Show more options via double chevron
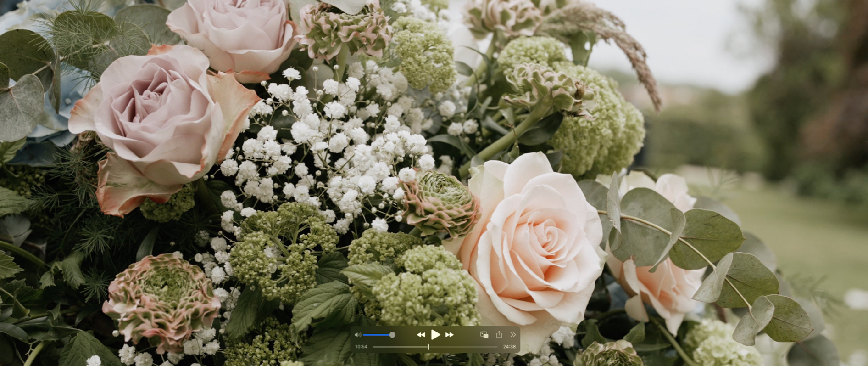Image resolution: width=868 pixels, height=366 pixels. [x=513, y=335]
